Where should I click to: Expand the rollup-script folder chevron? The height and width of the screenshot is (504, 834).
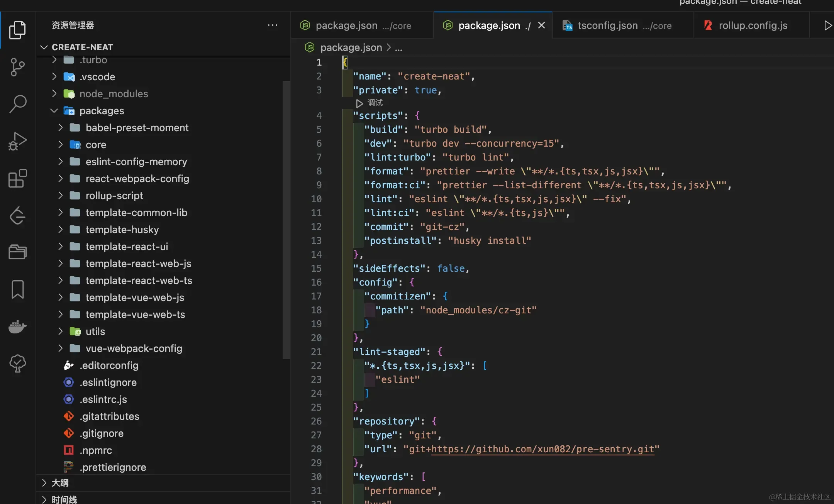pos(61,195)
